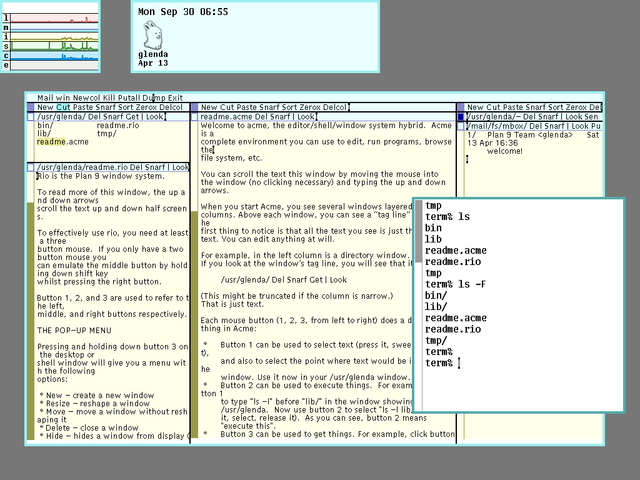Click Zerox in the right column tag

(x=576, y=107)
